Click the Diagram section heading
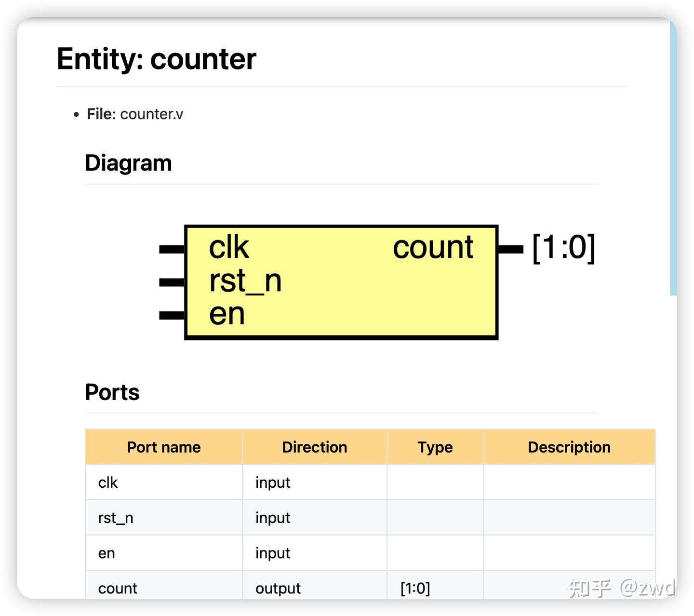The height and width of the screenshot is (616, 694). (x=128, y=163)
